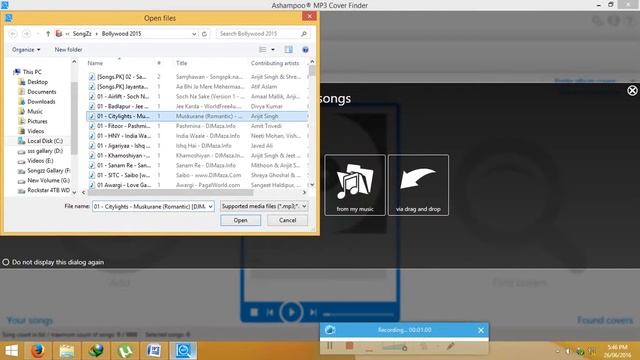Click the 'via drag and drop' arrow icon

click(x=418, y=185)
